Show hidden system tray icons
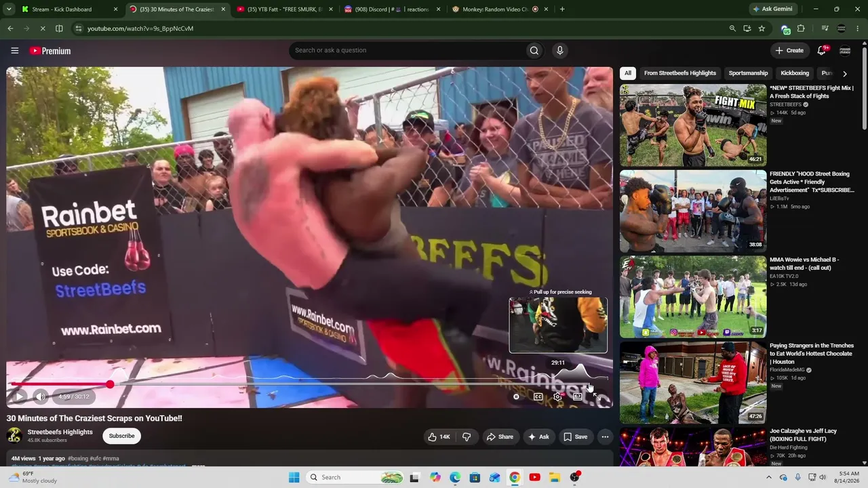 (768, 477)
